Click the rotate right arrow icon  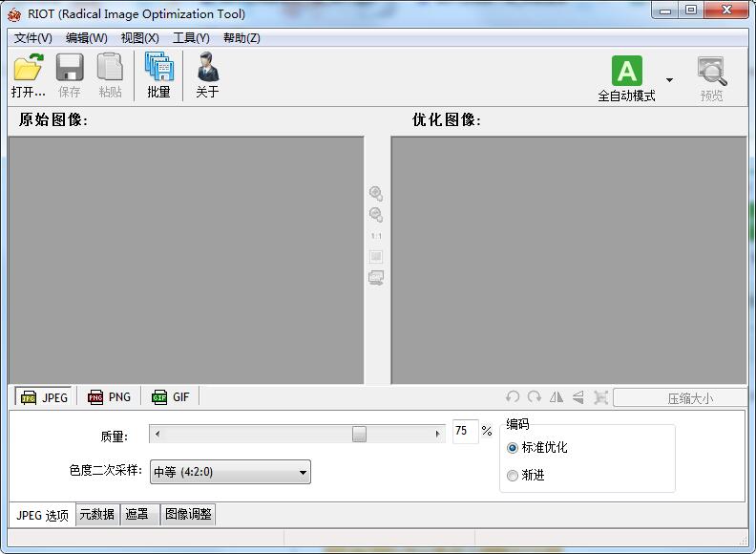point(535,397)
